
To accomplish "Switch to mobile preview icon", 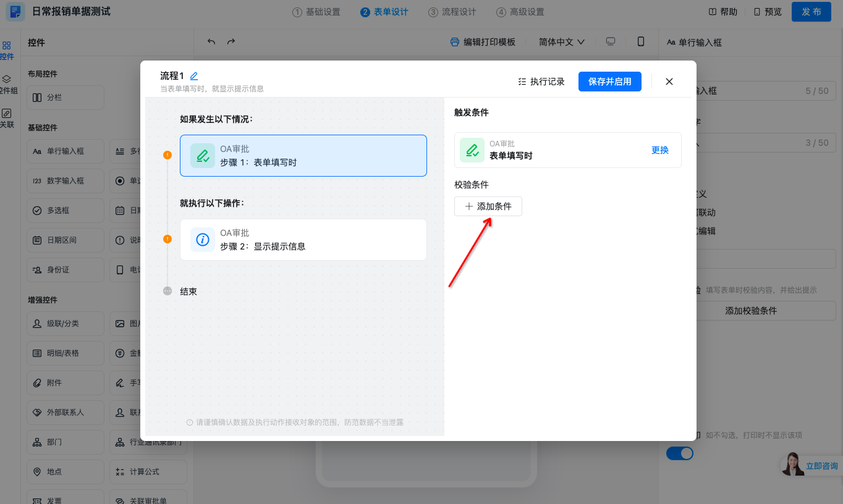I will (x=641, y=41).
